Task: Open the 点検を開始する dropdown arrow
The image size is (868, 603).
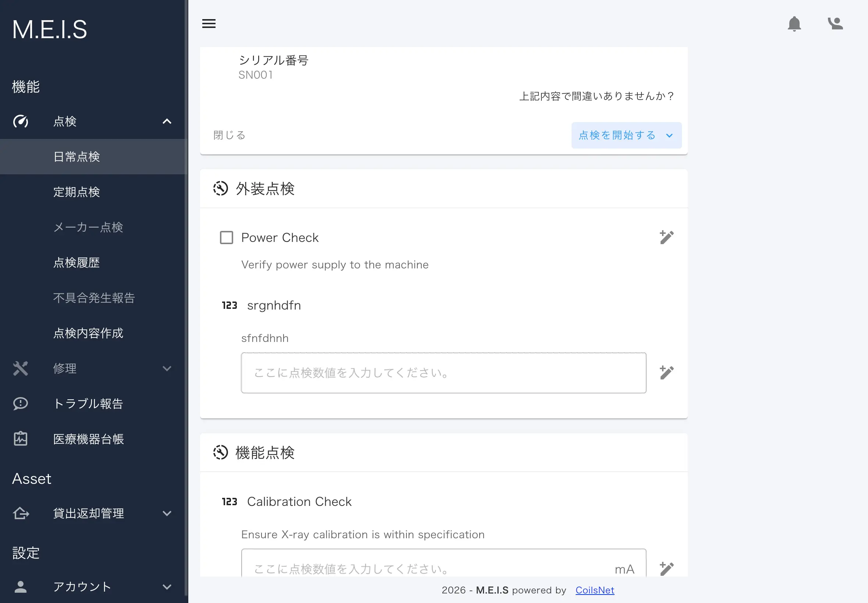Action: point(669,136)
